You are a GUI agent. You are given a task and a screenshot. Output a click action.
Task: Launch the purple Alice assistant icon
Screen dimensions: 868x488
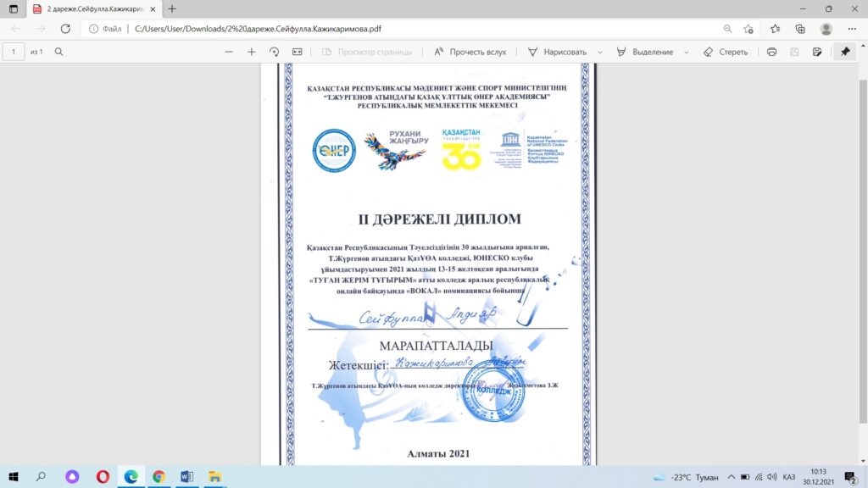coord(72,476)
